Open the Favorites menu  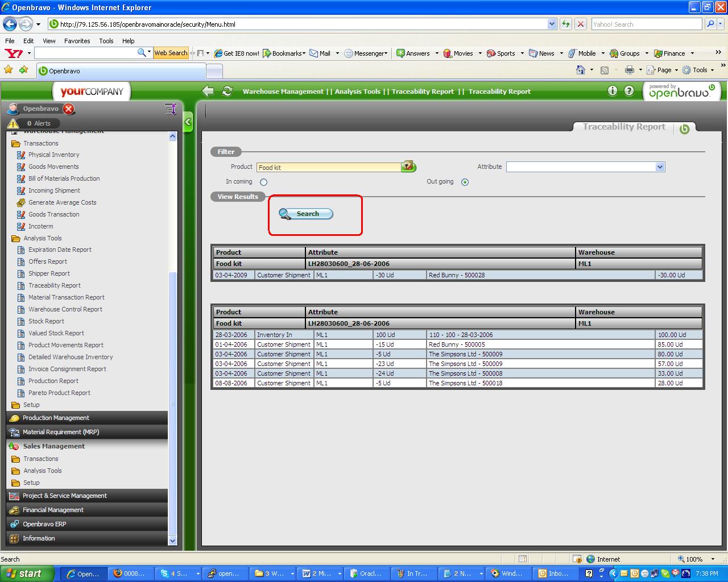77,41
